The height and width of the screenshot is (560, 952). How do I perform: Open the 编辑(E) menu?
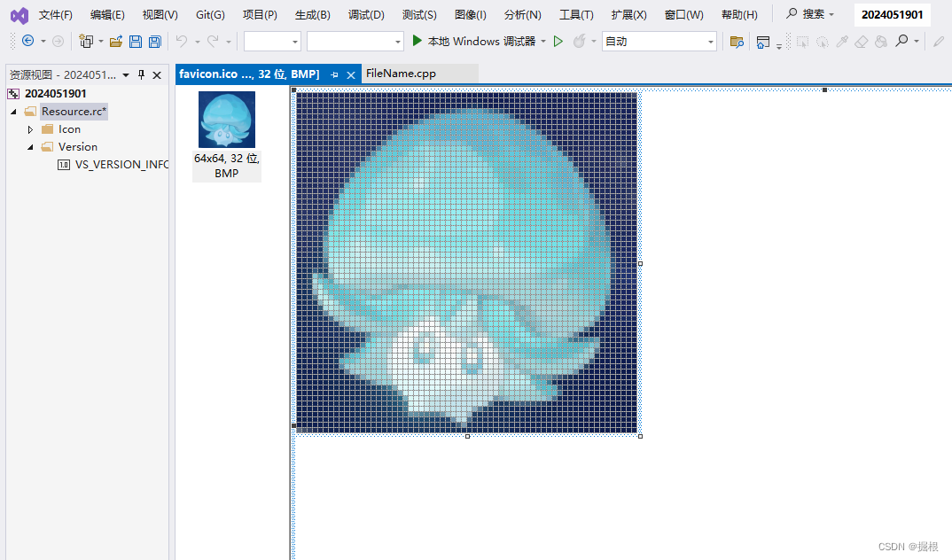107,14
